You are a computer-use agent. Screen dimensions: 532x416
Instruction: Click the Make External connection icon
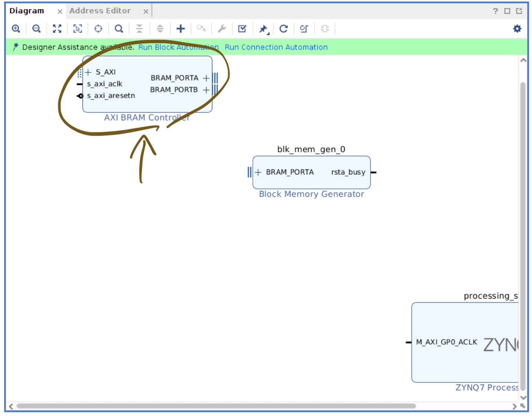(201, 29)
